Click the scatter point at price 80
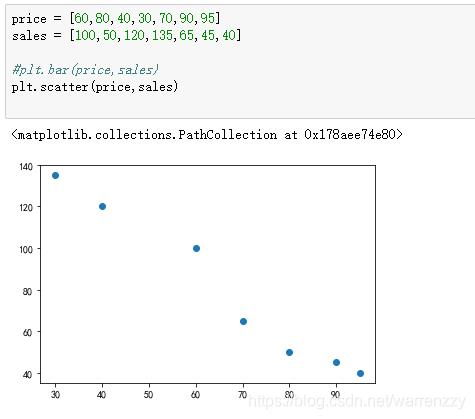475x419 pixels. (x=289, y=352)
